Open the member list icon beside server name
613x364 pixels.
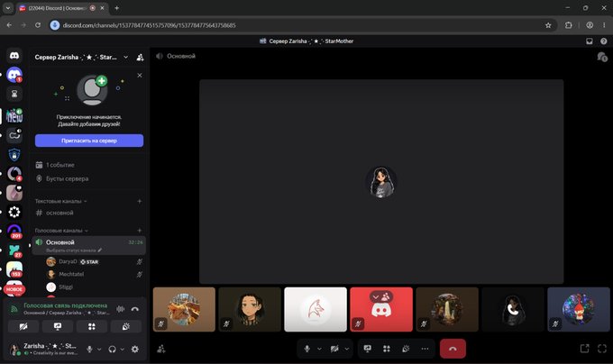click(x=140, y=58)
